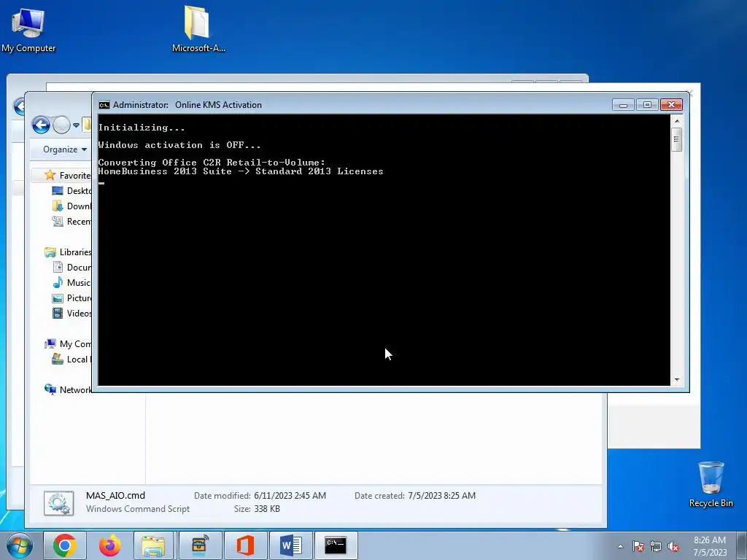Select Libraries in navigation pane

click(68, 252)
